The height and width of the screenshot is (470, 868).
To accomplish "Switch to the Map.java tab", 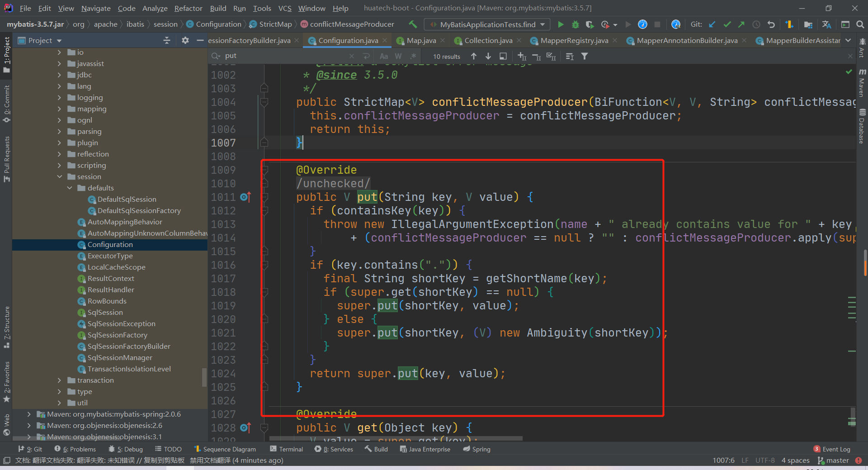I will coord(421,40).
